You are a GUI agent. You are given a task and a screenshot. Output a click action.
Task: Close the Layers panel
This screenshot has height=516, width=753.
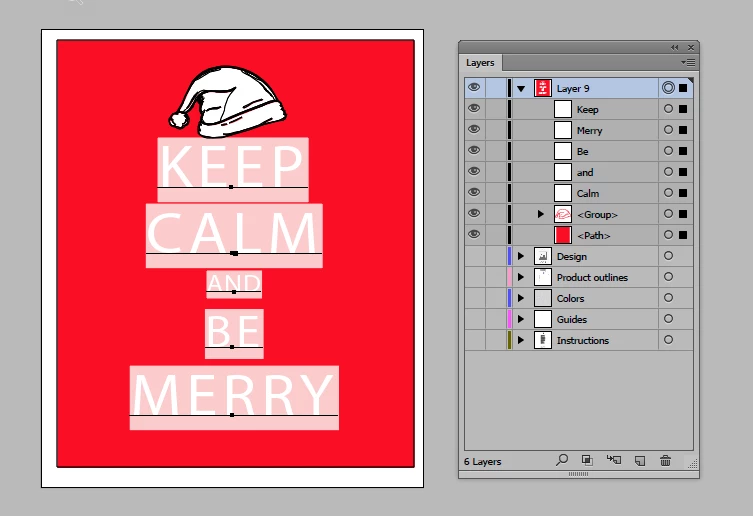691,47
